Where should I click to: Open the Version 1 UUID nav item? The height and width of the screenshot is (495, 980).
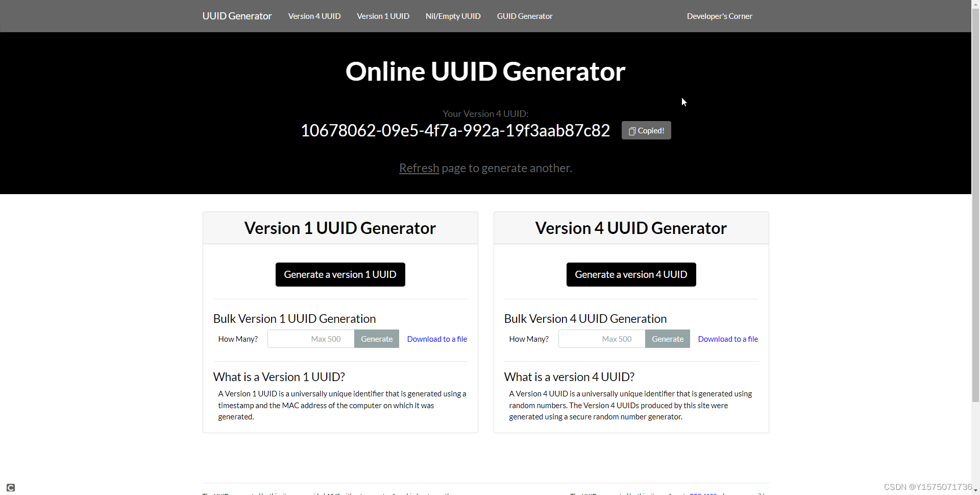pyautogui.click(x=383, y=16)
